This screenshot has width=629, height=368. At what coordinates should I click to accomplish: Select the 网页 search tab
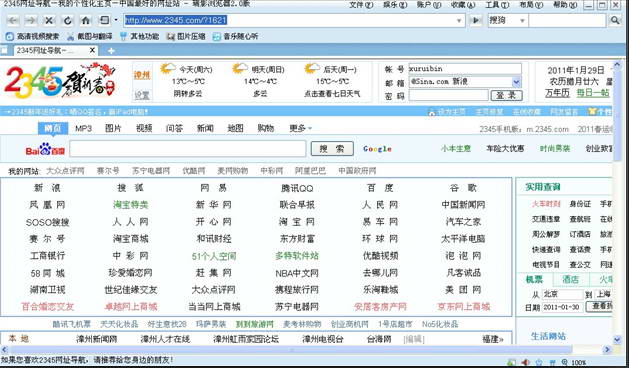(x=53, y=128)
